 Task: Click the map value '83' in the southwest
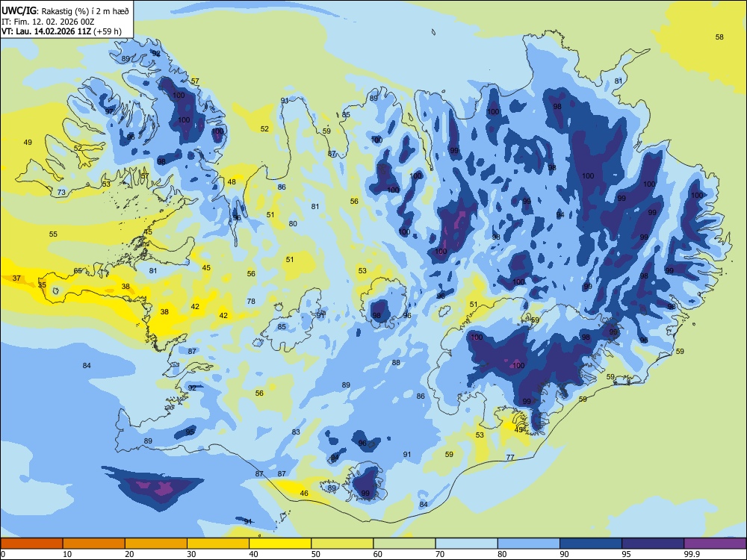[296, 432]
